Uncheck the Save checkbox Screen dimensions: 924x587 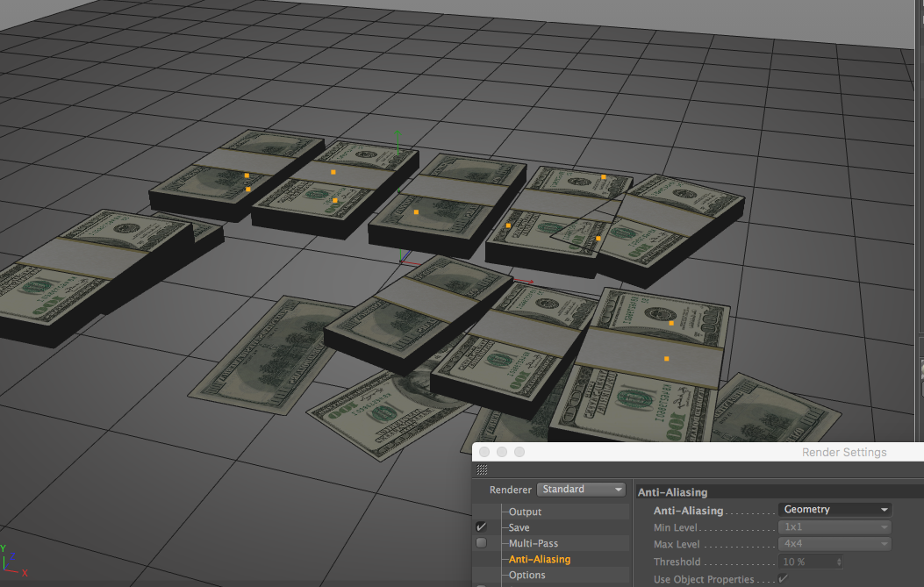coord(482,526)
